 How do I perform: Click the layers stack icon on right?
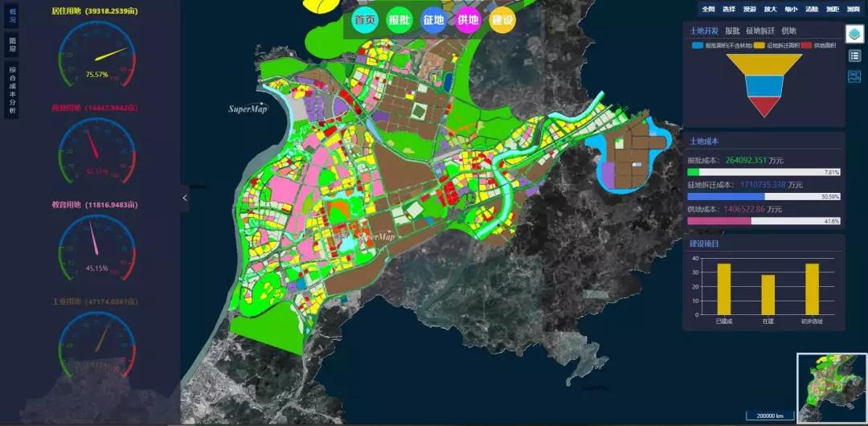[x=854, y=34]
